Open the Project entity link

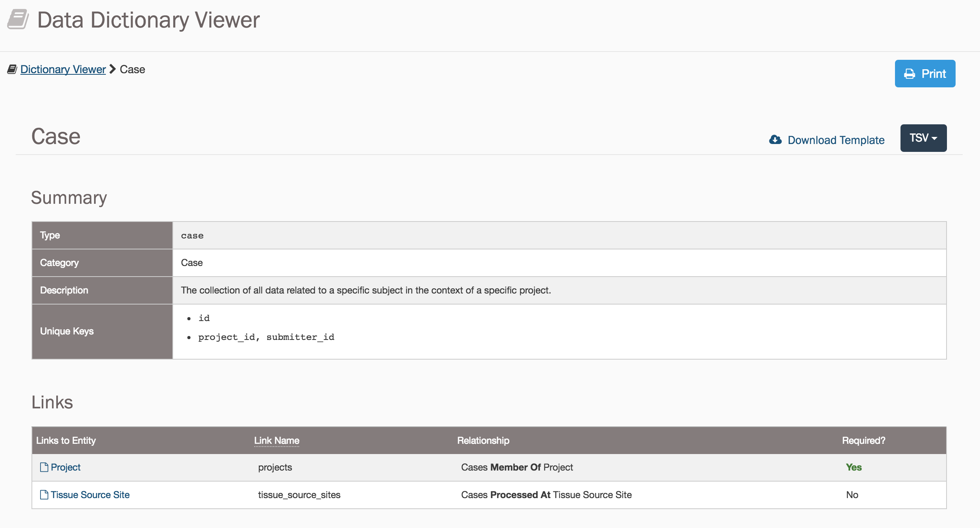(65, 467)
